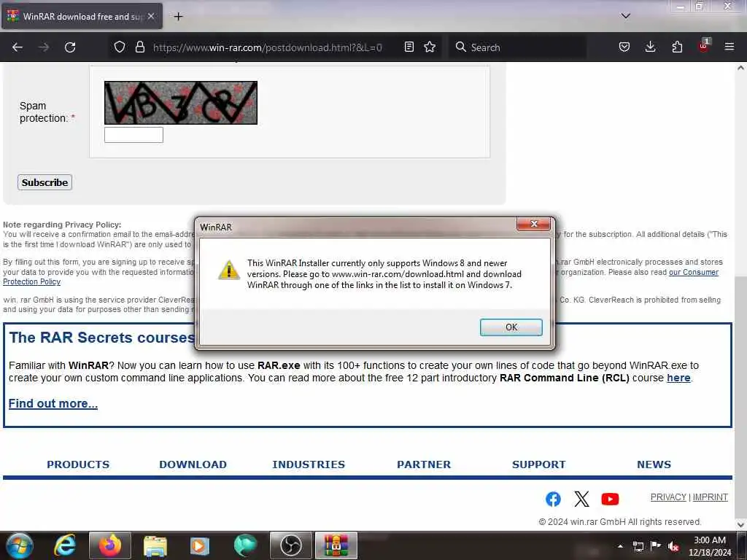Screen dimensions: 747x560
Task: Click the vertical scrollbar thumb
Action: coord(740,397)
